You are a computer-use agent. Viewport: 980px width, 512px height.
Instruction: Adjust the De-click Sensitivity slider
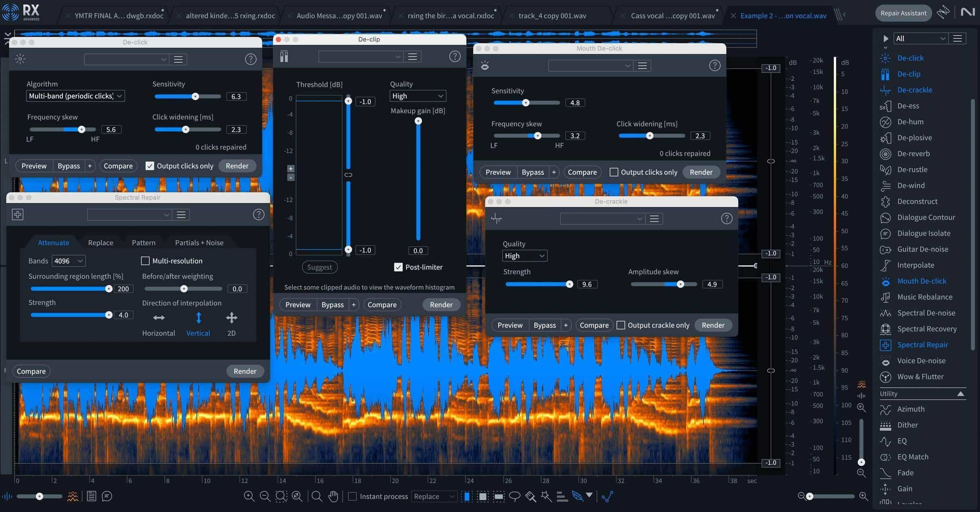pyautogui.click(x=188, y=96)
